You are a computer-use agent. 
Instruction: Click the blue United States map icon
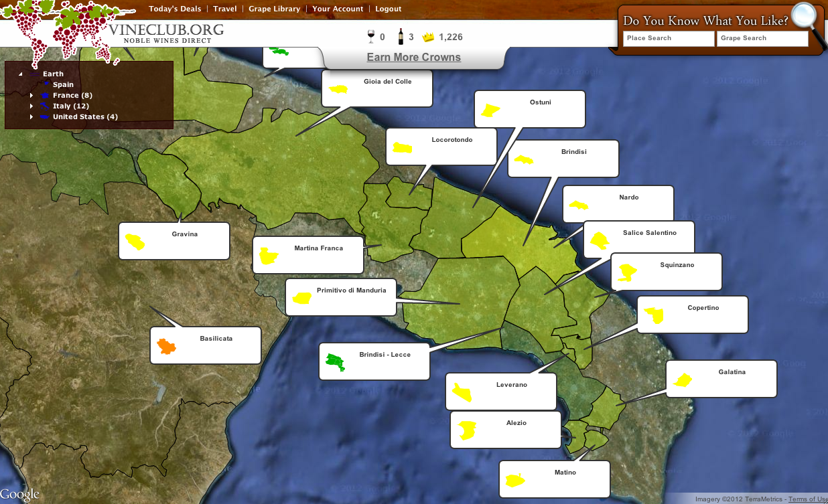tap(44, 116)
